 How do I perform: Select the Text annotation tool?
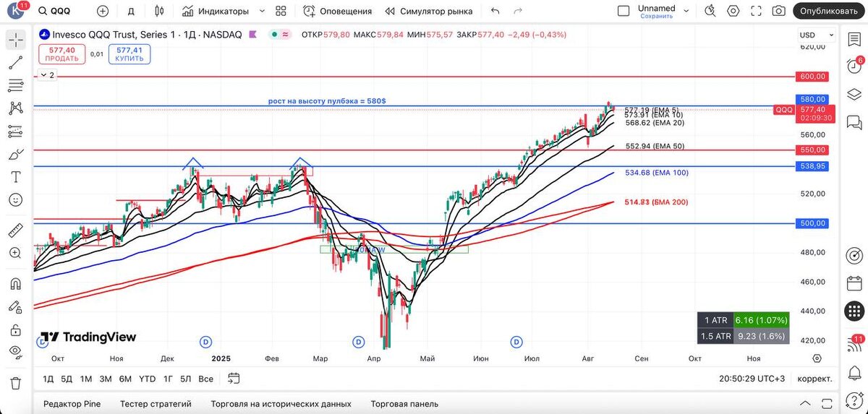click(16, 177)
